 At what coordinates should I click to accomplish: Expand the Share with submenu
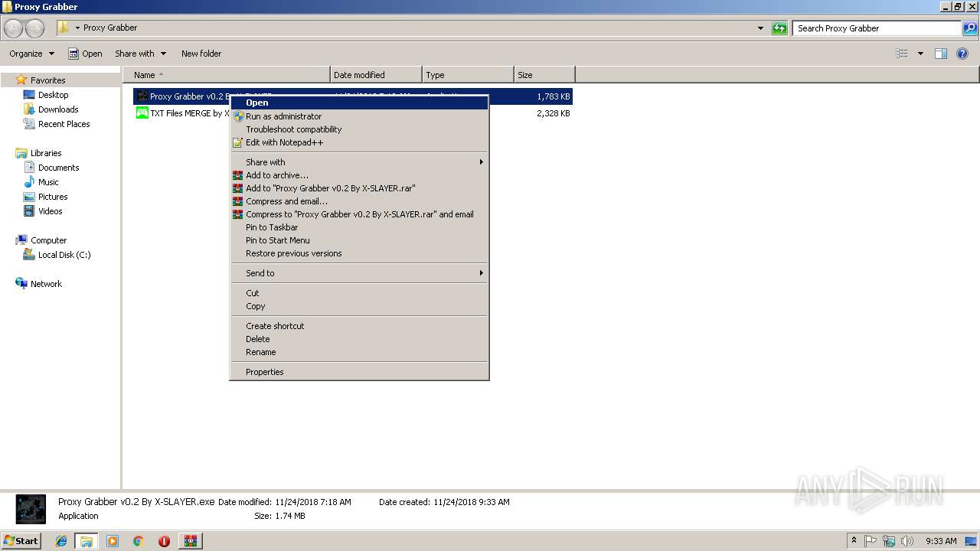coord(359,162)
